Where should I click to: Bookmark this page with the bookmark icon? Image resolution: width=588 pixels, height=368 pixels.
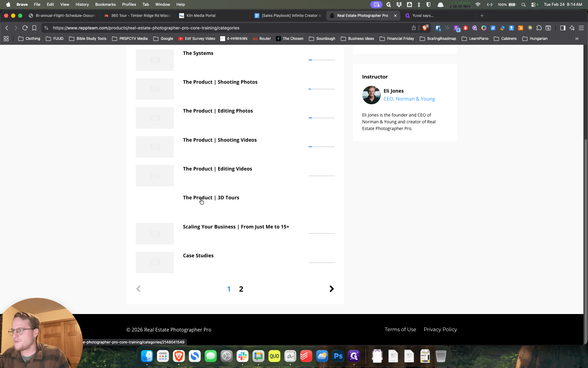pyautogui.click(x=34, y=28)
